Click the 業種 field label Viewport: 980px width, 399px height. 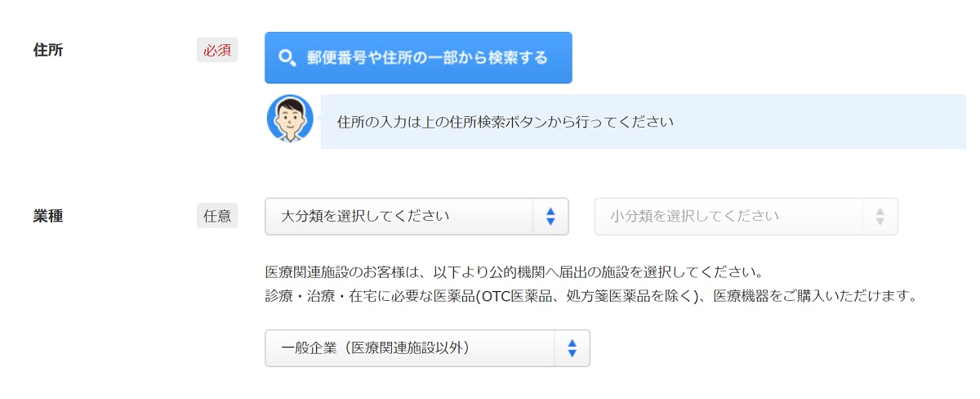tap(48, 217)
